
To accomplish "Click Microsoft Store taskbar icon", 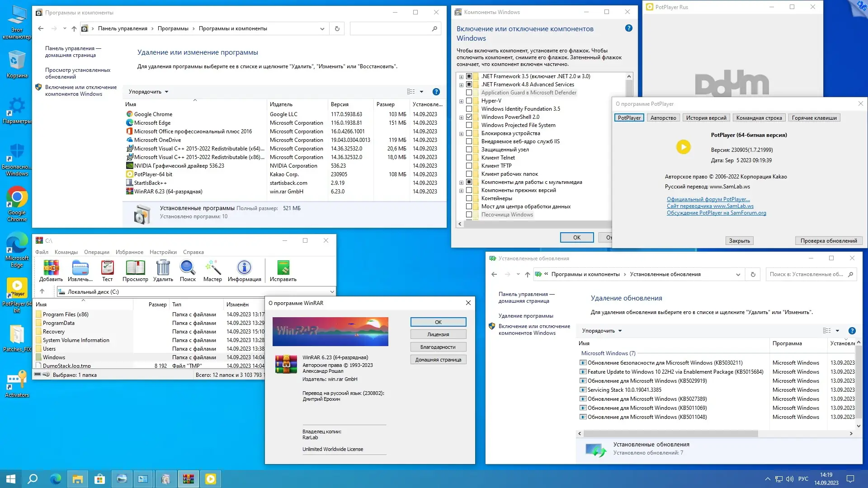I will pyautogui.click(x=99, y=479).
